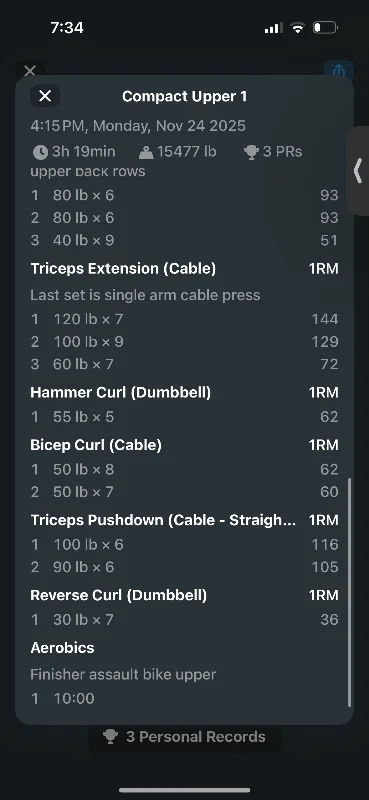Screen dimensions: 369x800
Task: Tap the weight volume icon beside 15477 lb
Action: click(x=146, y=152)
